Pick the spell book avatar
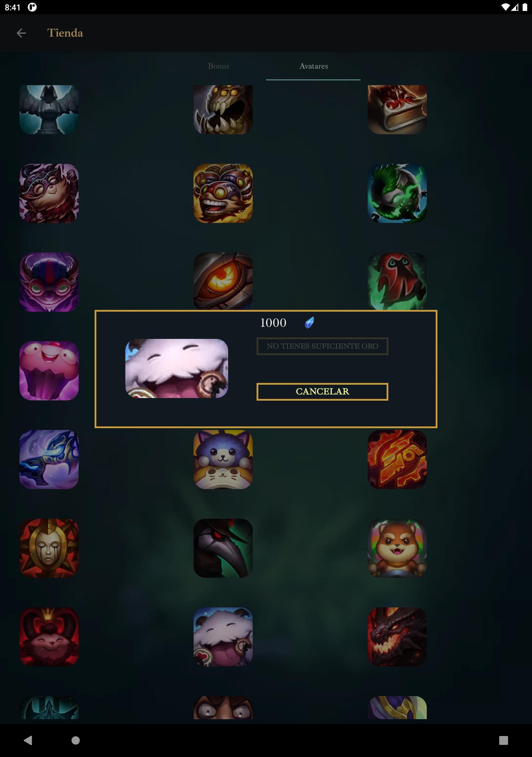 click(397, 109)
